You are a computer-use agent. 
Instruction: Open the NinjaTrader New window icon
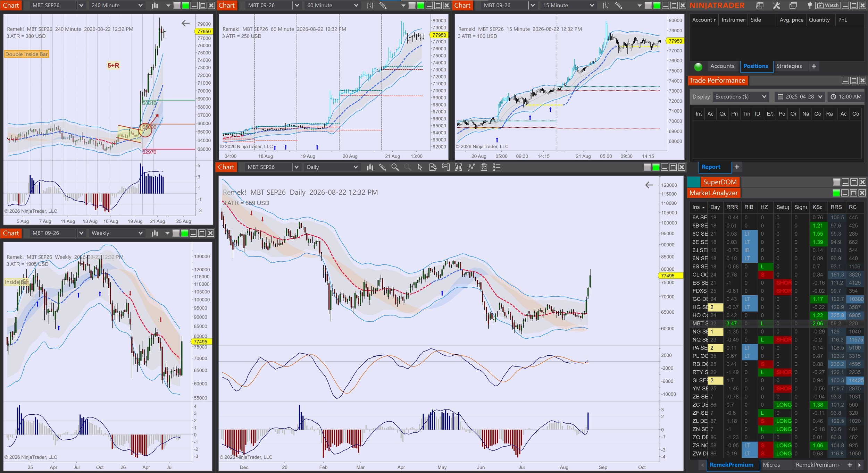793,5
